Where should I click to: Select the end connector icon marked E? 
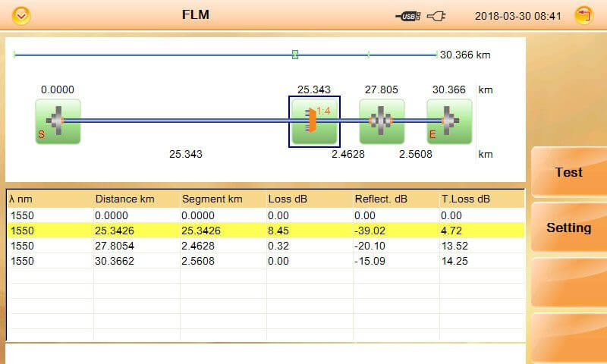[449, 121]
